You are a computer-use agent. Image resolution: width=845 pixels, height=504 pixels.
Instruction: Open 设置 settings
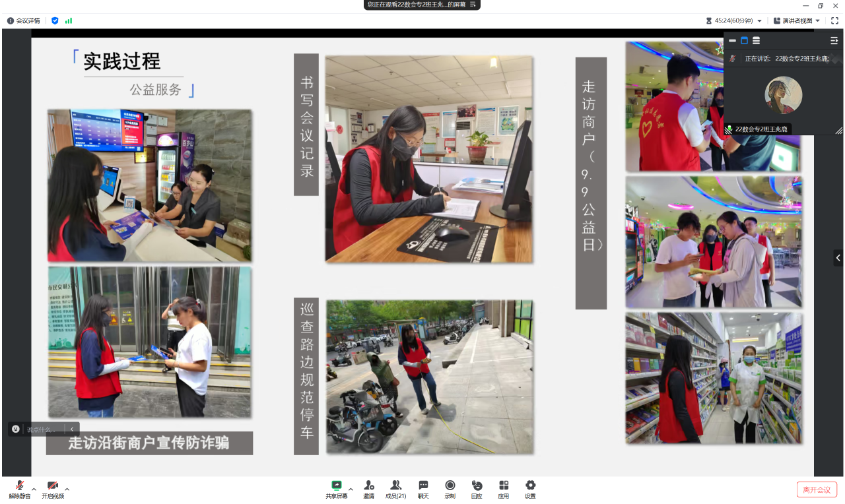(530, 489)
